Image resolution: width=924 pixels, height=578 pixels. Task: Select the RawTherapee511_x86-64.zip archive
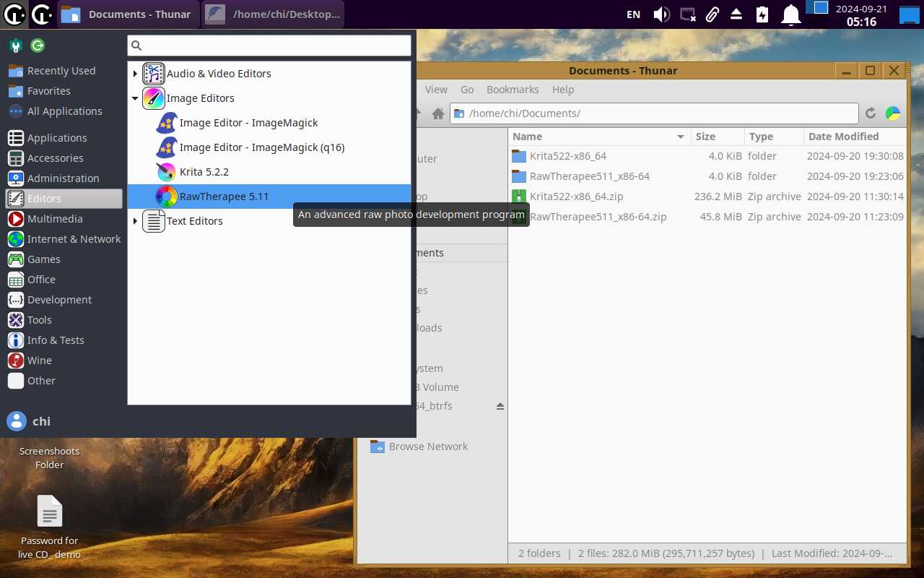click(598, 217)
